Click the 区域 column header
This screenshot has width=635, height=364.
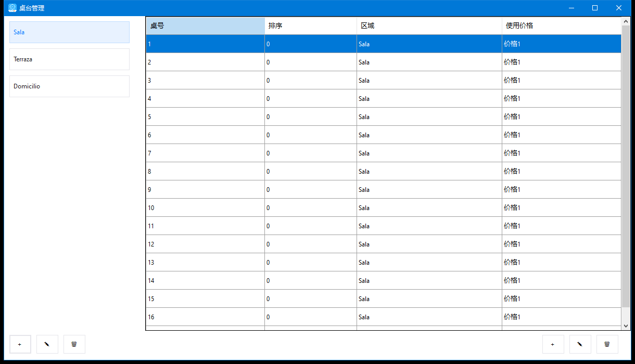[x=429, y=26]
